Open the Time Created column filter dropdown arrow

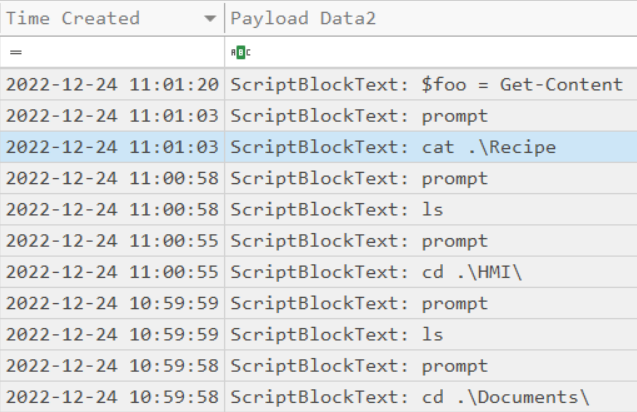pos(209,19)
